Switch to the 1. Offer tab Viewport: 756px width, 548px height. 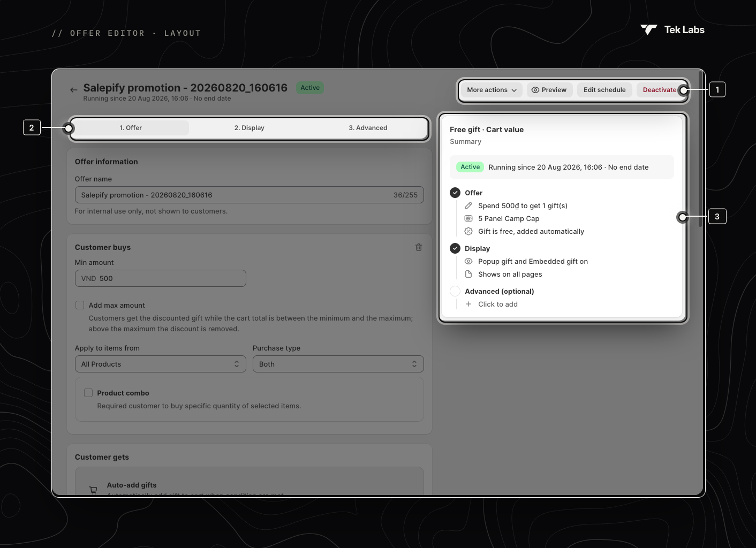[131, 128]
